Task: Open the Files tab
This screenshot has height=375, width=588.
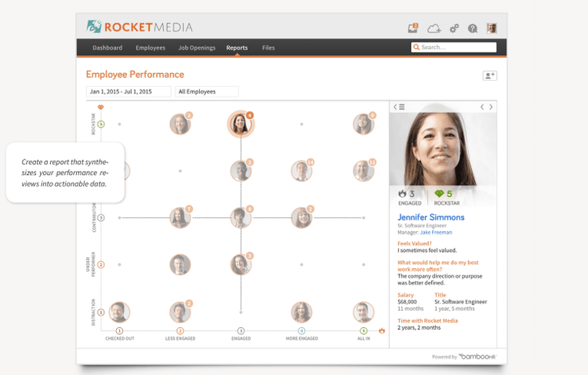Action: coord(268,48)
